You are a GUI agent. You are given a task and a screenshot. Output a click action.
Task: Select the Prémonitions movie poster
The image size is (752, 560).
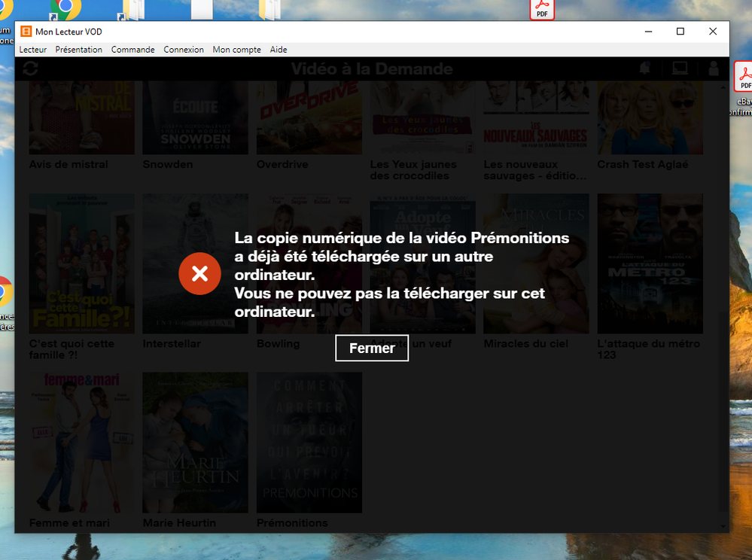pos(309,443)
